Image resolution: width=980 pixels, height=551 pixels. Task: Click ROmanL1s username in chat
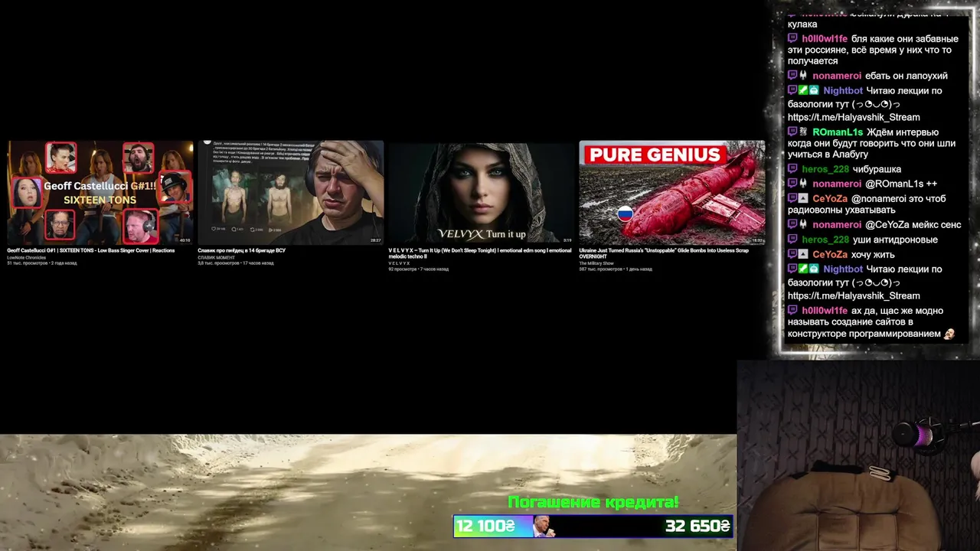pos(838,132)
